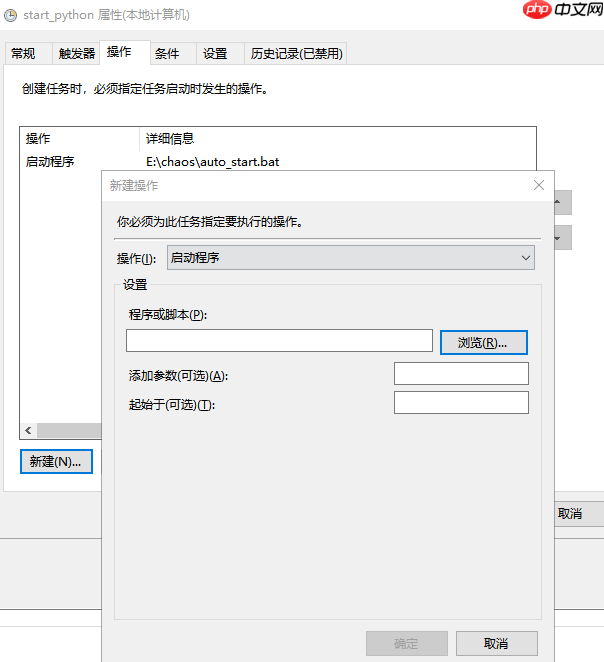Close the 新建操作 dialog with the X
Viewport: 604px width, 662px height.
(539, 185)
